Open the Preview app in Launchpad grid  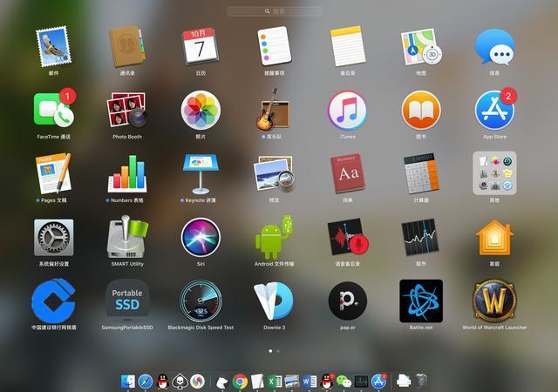pos(274,173)
